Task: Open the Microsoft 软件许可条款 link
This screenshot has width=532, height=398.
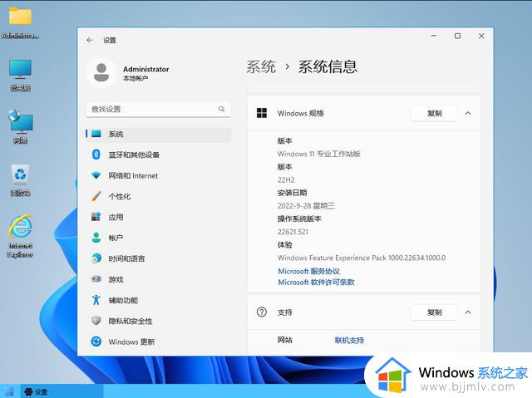Action: coord(316,282)
